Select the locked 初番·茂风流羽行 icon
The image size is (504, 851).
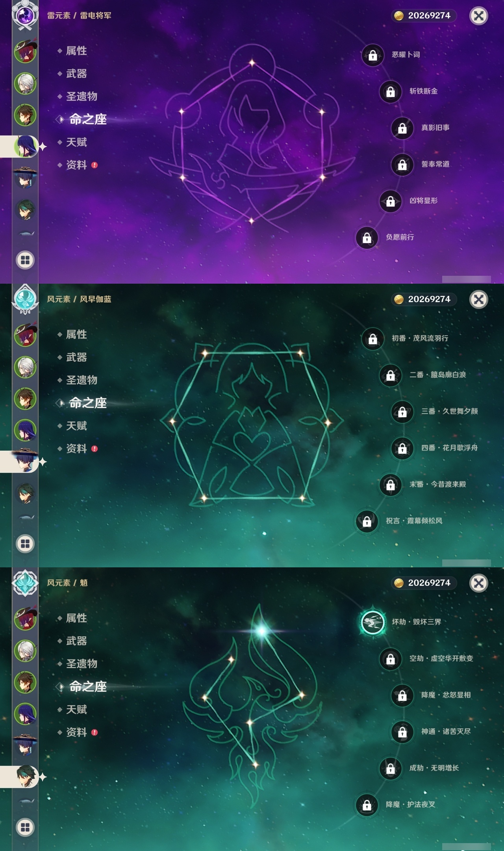tap(372, 339)
